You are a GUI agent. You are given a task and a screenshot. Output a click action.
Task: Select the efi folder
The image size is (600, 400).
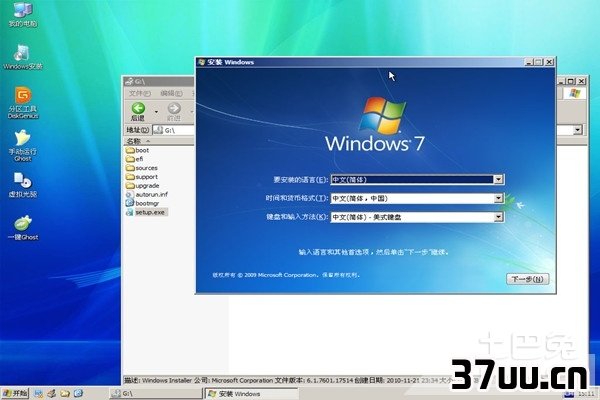134,159
